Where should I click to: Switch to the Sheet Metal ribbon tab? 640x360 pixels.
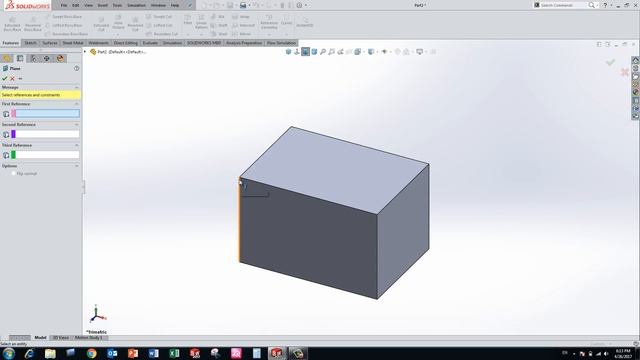[73, 43]
